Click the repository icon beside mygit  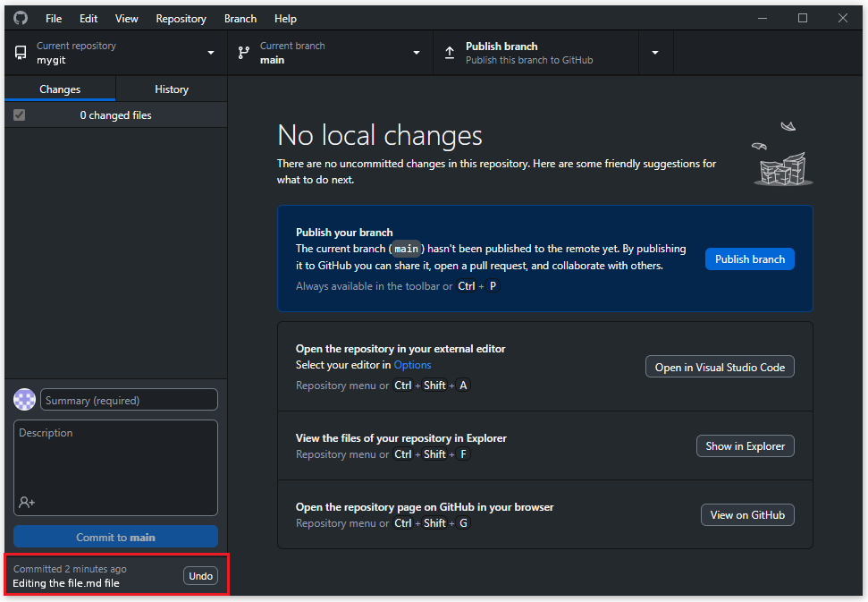(x=21, y=53)
